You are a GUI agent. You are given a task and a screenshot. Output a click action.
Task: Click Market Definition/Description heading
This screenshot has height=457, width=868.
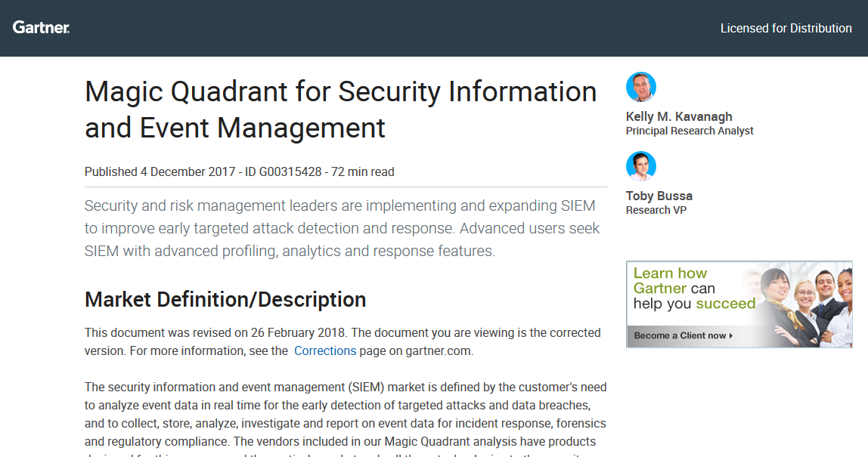(x=225, y=299)
